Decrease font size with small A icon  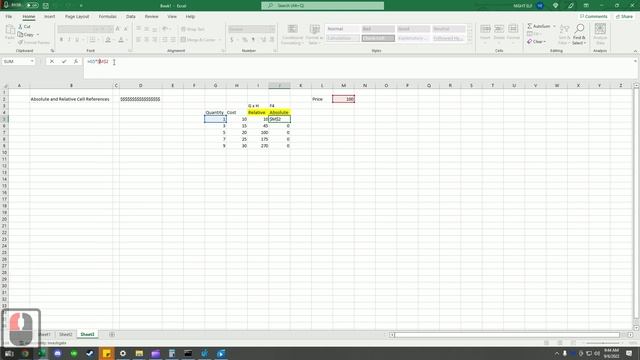125,29
